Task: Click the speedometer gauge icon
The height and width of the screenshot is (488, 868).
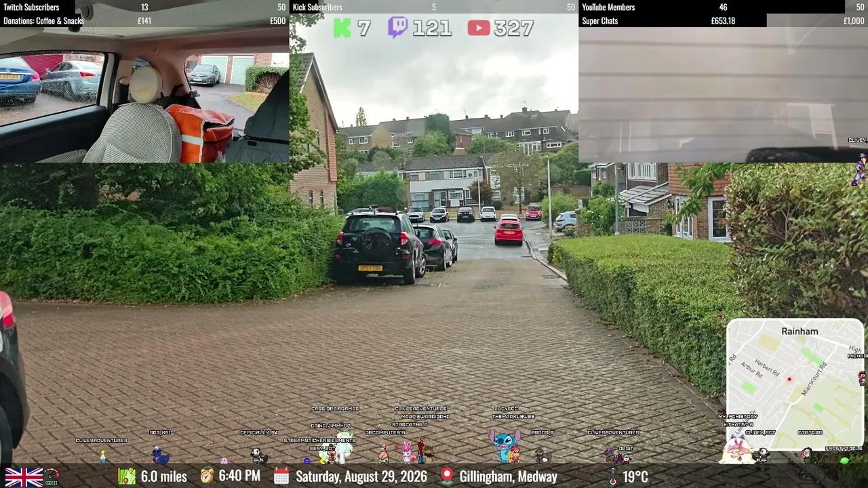Action: pos(52,477)
